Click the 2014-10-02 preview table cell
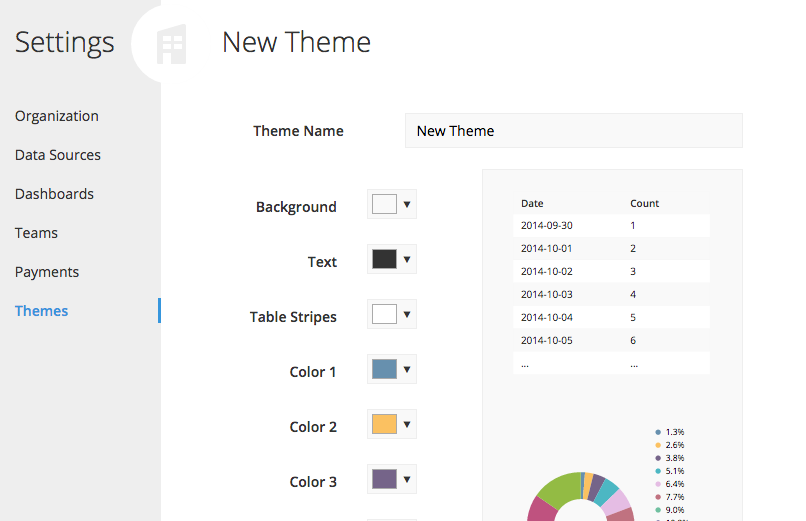The image size is (806, 521). [546, 271]
